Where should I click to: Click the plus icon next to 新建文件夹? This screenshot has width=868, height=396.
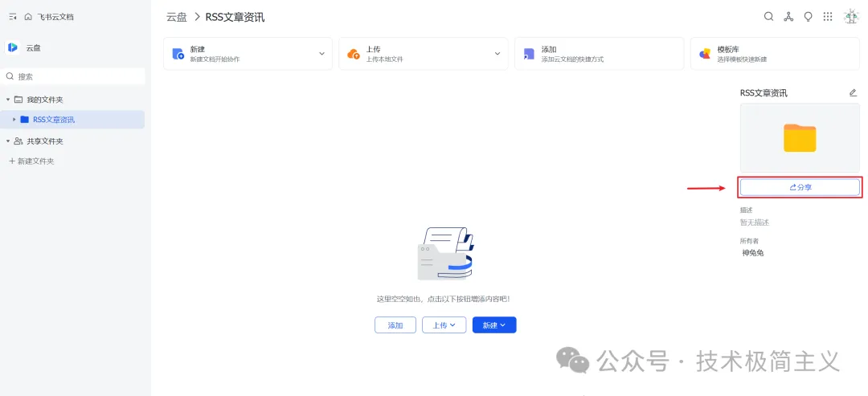[12, 161]
